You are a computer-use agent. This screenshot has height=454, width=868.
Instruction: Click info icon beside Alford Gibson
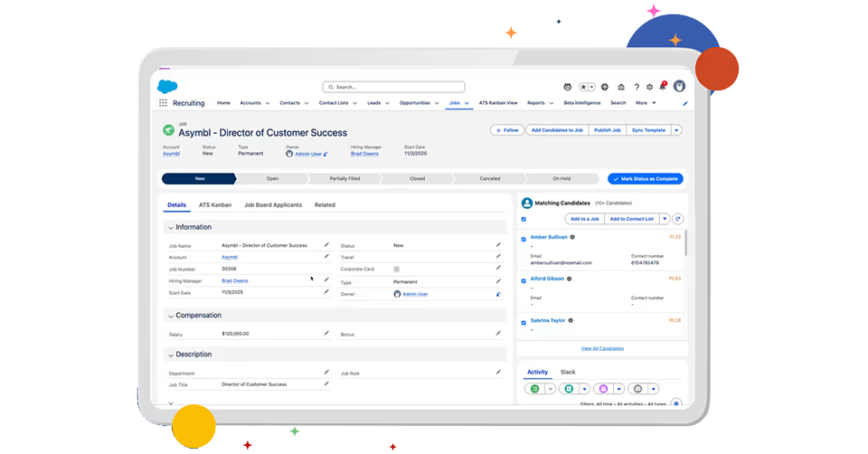(569, 279)
